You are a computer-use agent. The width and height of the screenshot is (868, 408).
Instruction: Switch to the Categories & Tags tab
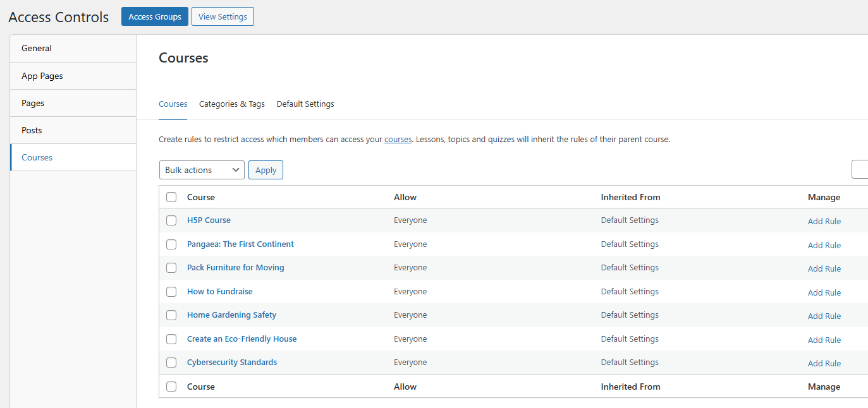coord(231,104)
